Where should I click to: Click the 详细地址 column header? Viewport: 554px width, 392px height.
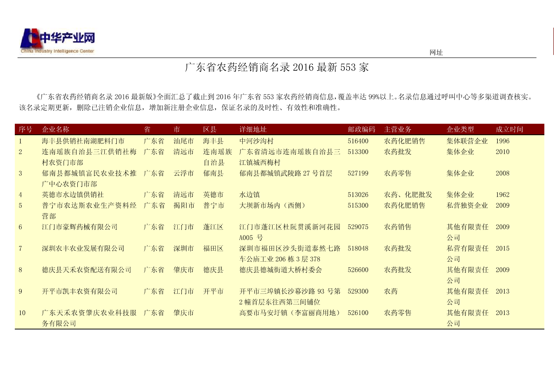(x=253, y=129)
